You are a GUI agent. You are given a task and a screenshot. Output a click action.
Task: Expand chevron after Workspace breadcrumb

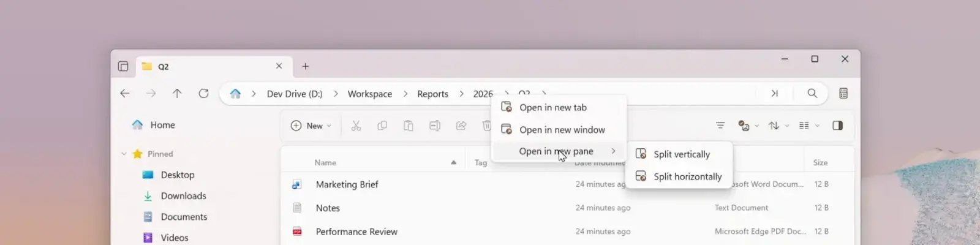[405, 94]
